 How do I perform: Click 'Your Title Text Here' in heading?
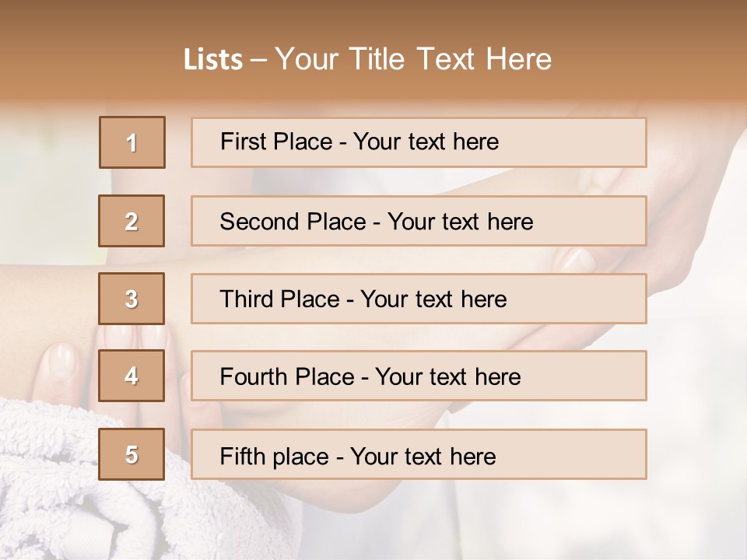coord(413,59)
